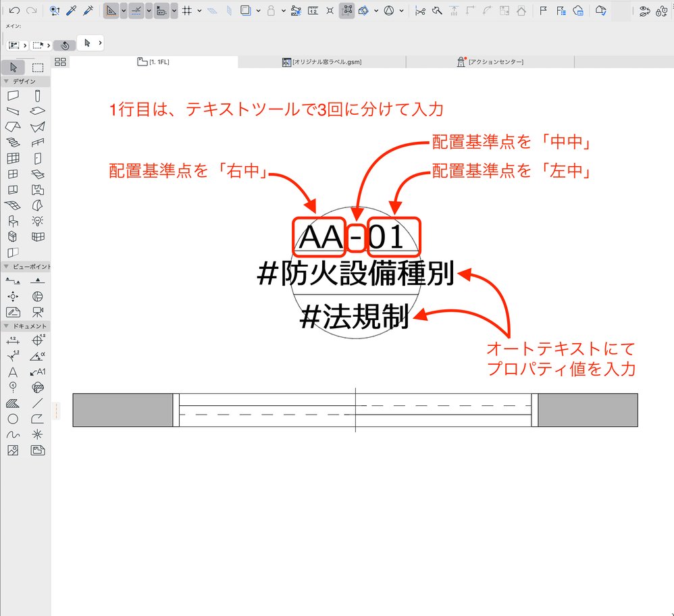This screenshot has width=674, height=616.
Task: Select the Skylight tool
Action: pyautogui.click(x=38, y=174)
